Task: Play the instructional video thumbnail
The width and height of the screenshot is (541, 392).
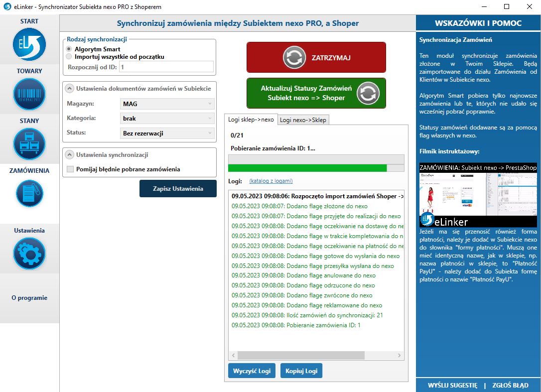Action: (x=478, y=195)
